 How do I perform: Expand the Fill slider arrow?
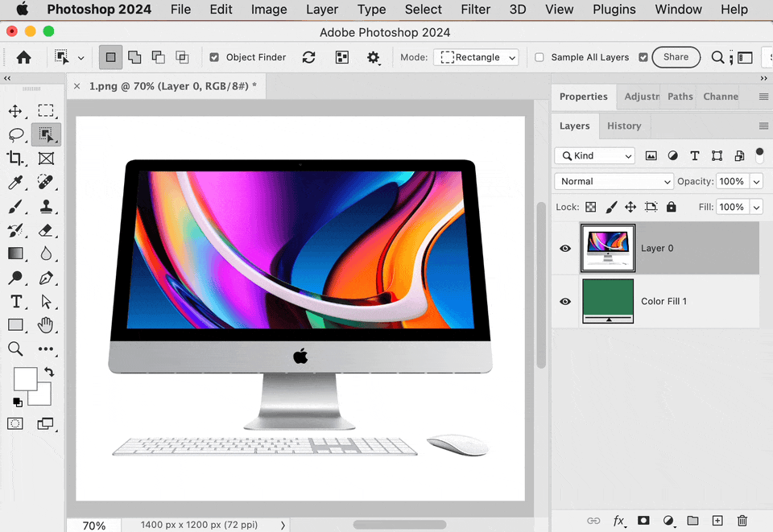pyautogui.click(x=757, y=207)
